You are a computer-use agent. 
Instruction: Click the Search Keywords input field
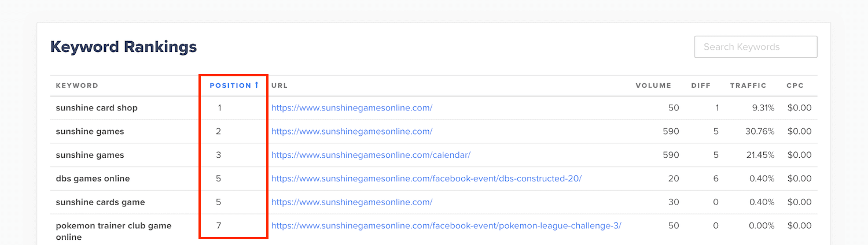click(x=755, y=47)
